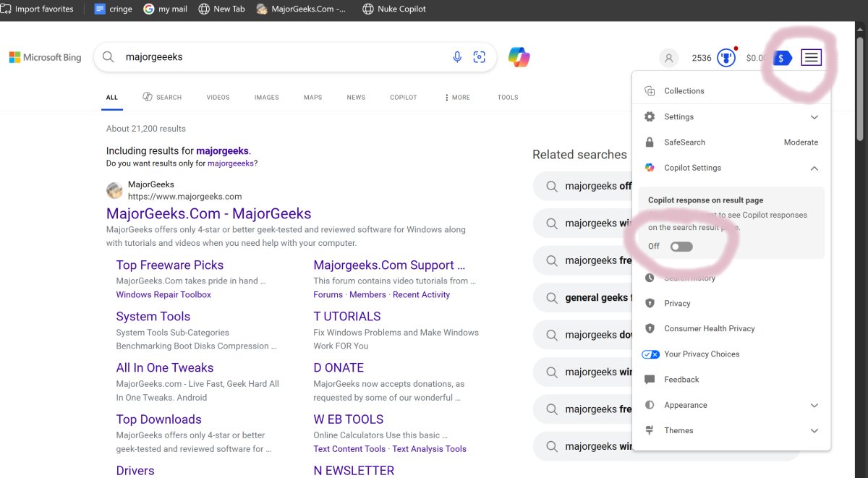Switch to the Copilot tab
Image resolution: width=868 pixels, height=478 pixels.
[x=403, y=98]
